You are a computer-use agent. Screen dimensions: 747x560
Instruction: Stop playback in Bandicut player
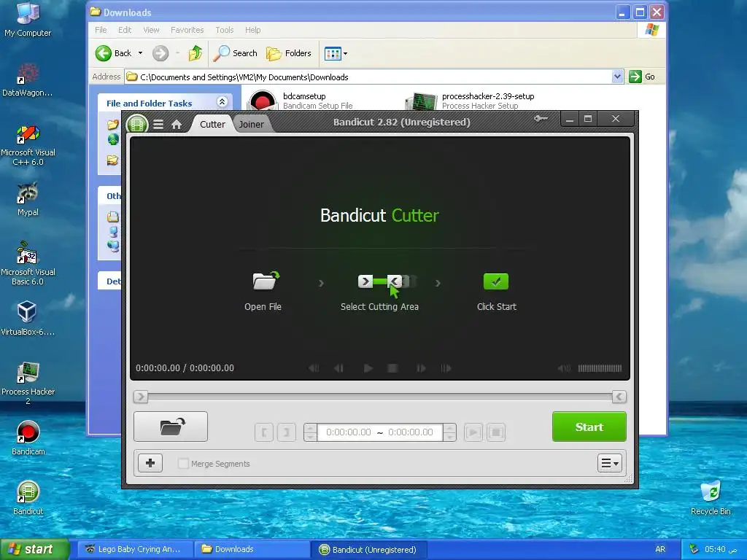(x=392, y=368)
